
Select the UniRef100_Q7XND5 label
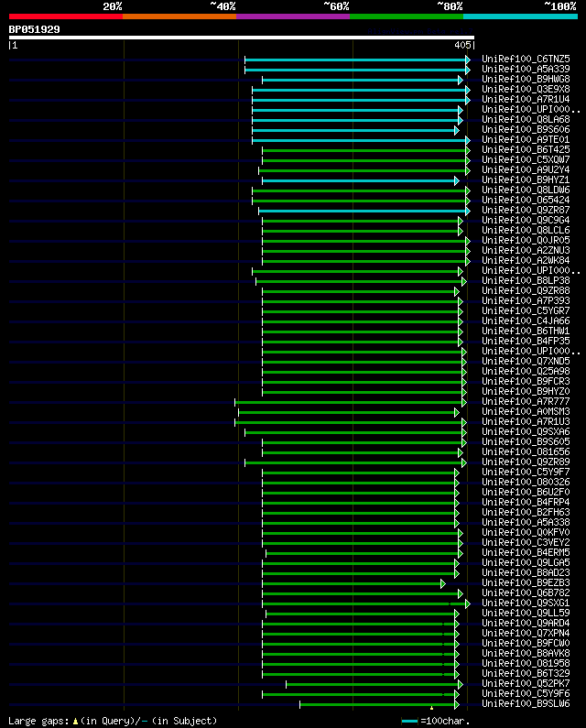[526, 361]
